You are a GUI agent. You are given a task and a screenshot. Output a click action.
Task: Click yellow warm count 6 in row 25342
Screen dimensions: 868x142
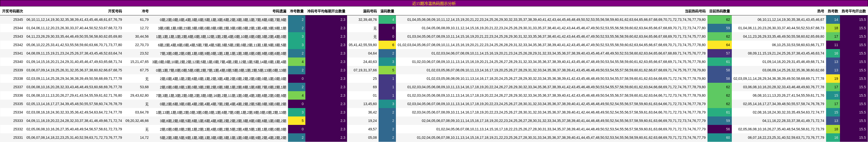pos(387,45)
